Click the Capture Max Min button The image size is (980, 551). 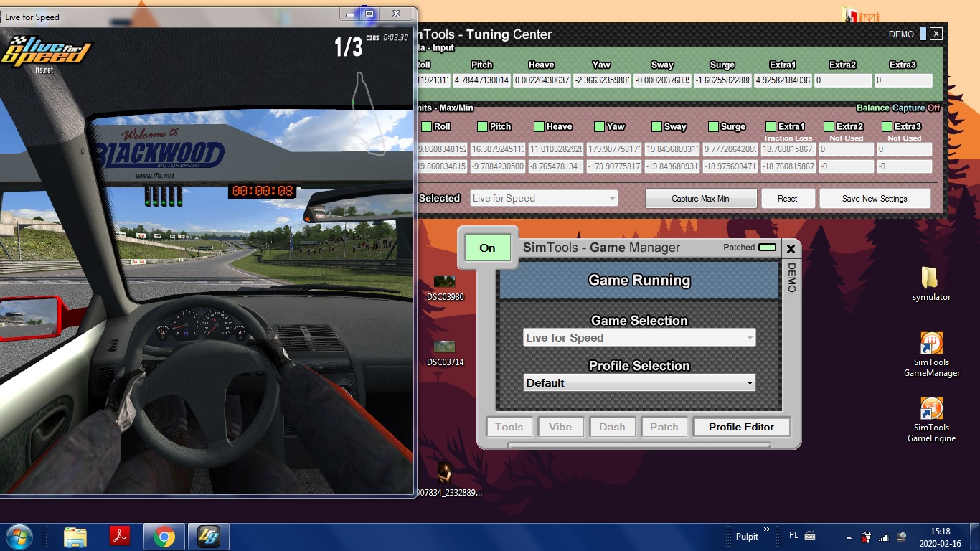click(x=700, y=199)
